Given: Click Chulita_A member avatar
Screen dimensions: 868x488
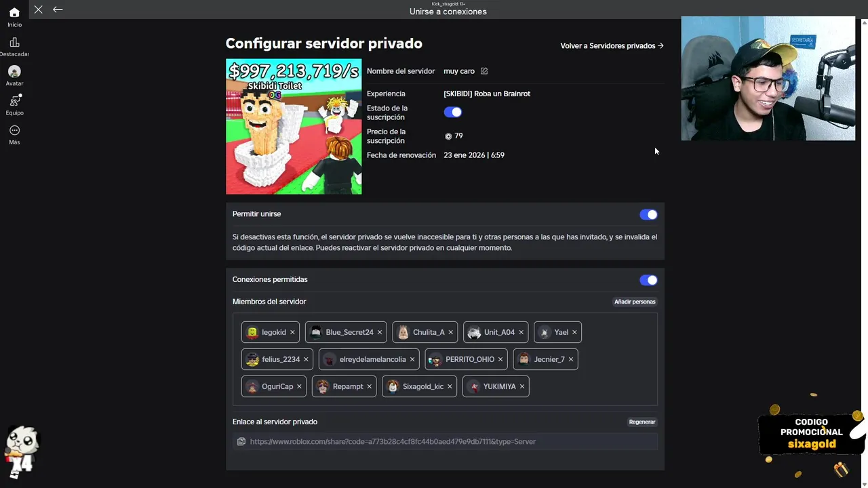Looking at the screenshot, I should pos(403,332).
